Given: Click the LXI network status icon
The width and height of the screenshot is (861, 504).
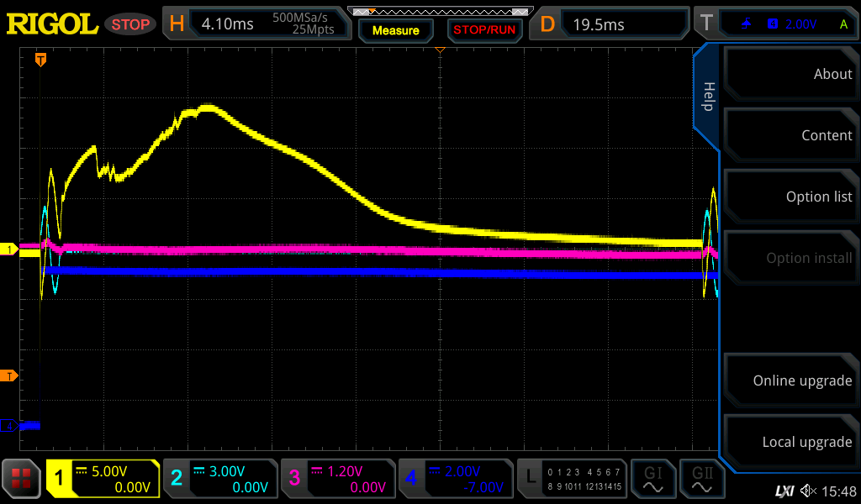Looking at the screenshot, I should point(784,491).
